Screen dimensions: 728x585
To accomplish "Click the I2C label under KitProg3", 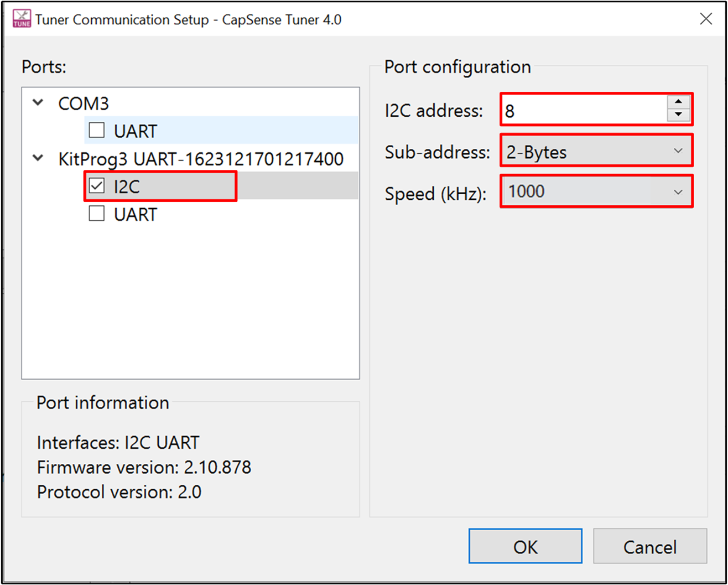I will [x=127, y=187].
